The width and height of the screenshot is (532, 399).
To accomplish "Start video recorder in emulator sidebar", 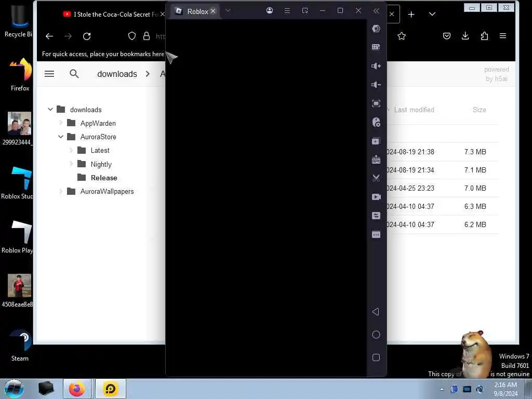I will tap(376, 197).
